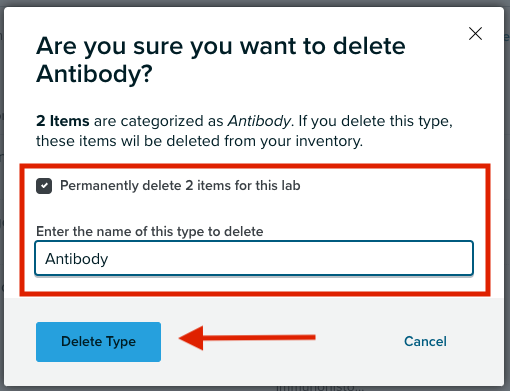
Task: Uncheck Permanently delete 2 items checkbox
Action: tap(44, 186)
